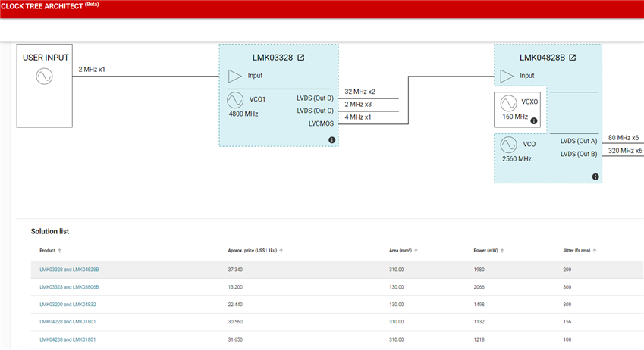Screen dimensions: 644x350
Task: Click the Solution list heading
Action: coord(50,231)
